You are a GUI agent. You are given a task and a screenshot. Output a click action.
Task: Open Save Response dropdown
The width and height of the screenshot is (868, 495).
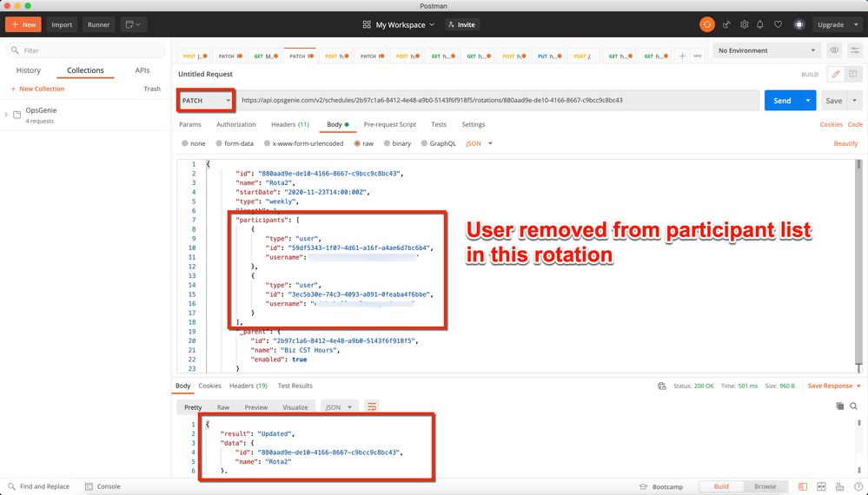click(x=834, y=386)
